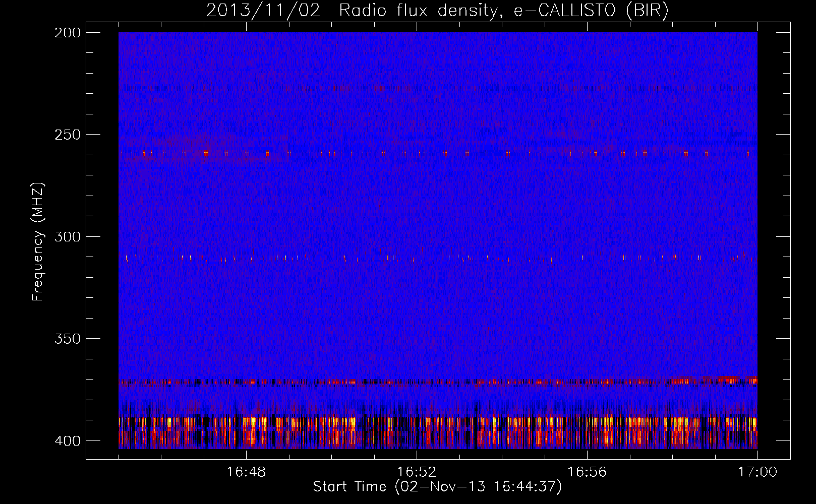The height and width of the screenshot is (504, 816).
Task: Click the 300 frequency tick label
Action: 68,237
